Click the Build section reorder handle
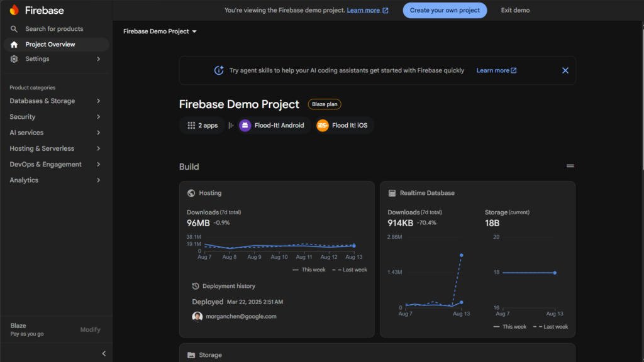Screen dimensions: 644x362 (570, 166)
